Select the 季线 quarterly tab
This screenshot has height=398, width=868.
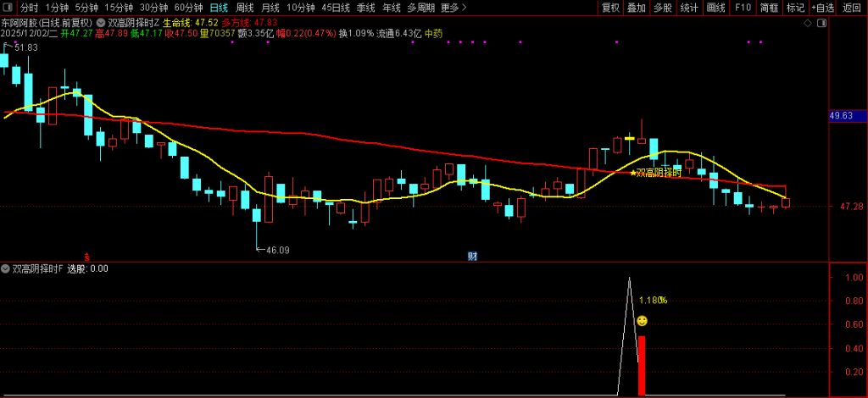tap(366, 8)
